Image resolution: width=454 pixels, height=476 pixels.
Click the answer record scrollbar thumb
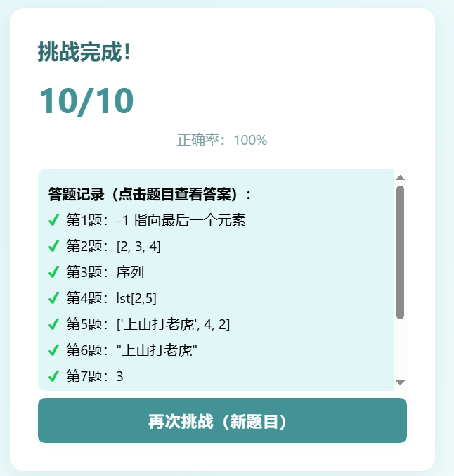[x=400, y=252]
